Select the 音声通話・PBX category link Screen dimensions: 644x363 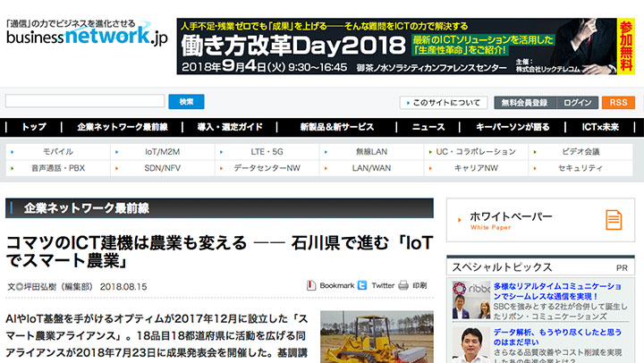58,168
